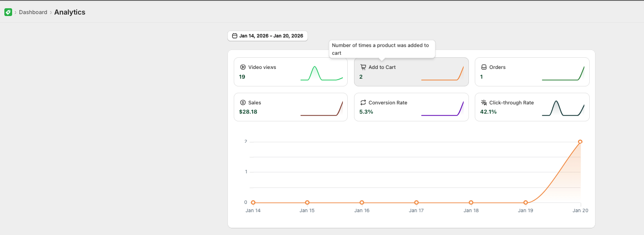Click the calendar icon in date picker
The image size is (644, 235).
(x=235, y=36)
